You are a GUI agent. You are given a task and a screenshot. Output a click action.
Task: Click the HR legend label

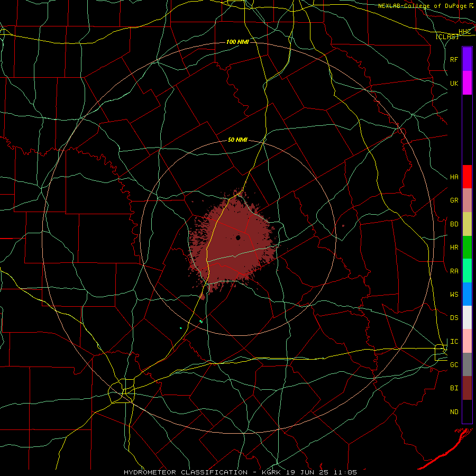[x=454, y=248]
